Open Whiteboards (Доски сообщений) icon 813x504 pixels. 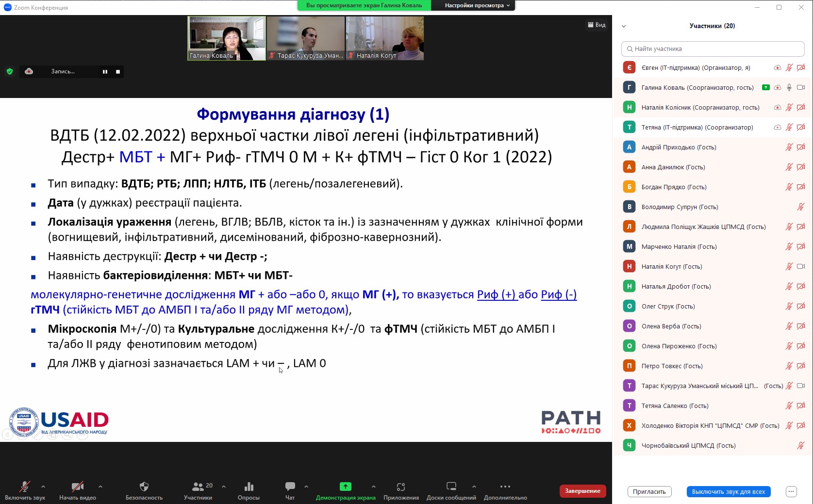[x=451, y=487]
